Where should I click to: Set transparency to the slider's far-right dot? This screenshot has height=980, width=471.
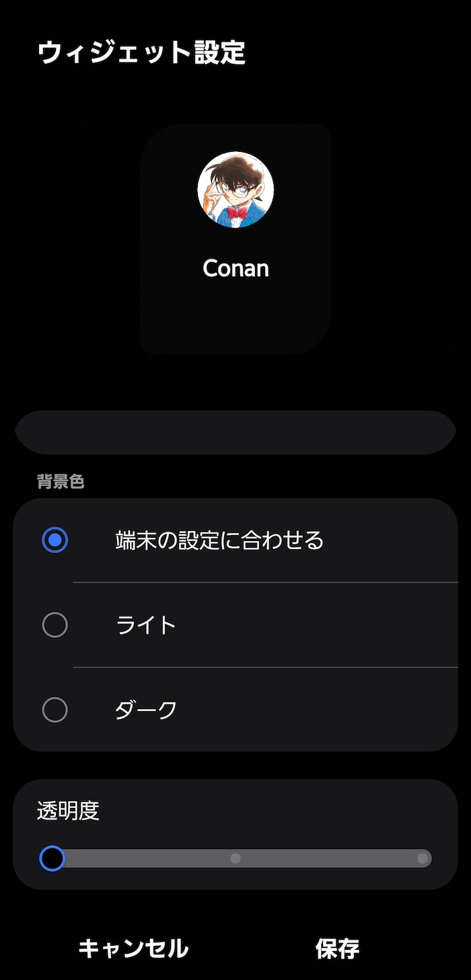(x=422, y=858)
